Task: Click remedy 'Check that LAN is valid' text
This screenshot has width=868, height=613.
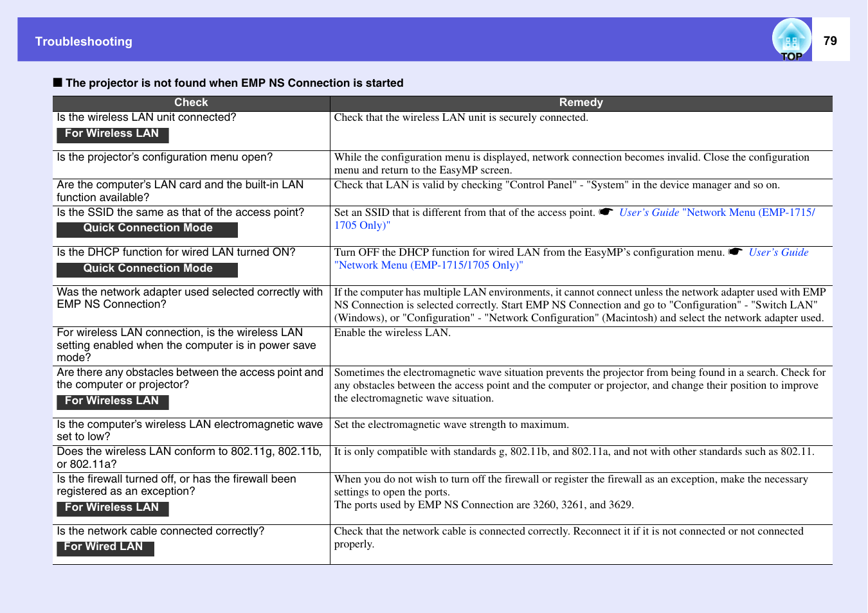Action: coord(557,185)
